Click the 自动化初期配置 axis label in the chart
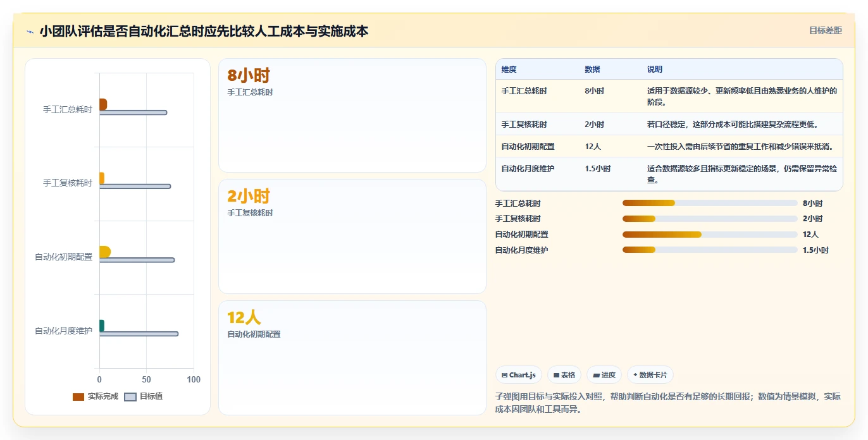868x440 pixels. click(63, 257)
